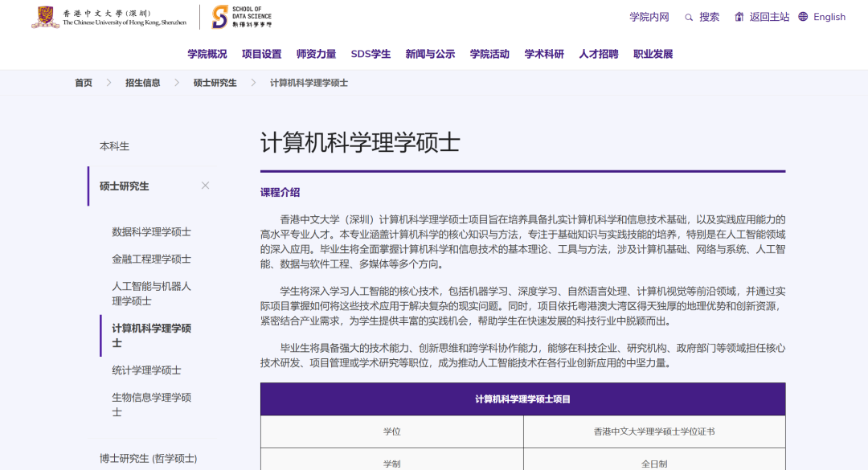Click the building icon beside 返回主站

point(739,16)
